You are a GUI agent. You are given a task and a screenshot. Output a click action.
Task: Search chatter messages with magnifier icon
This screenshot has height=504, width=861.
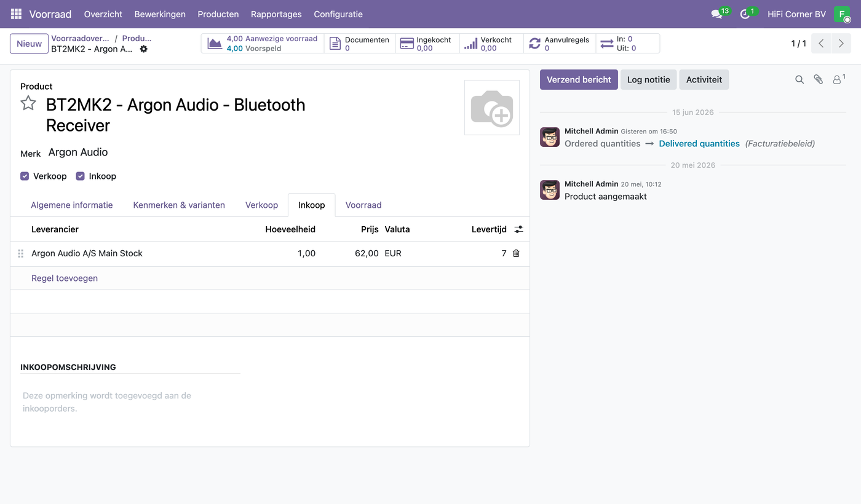click(799, 79)
